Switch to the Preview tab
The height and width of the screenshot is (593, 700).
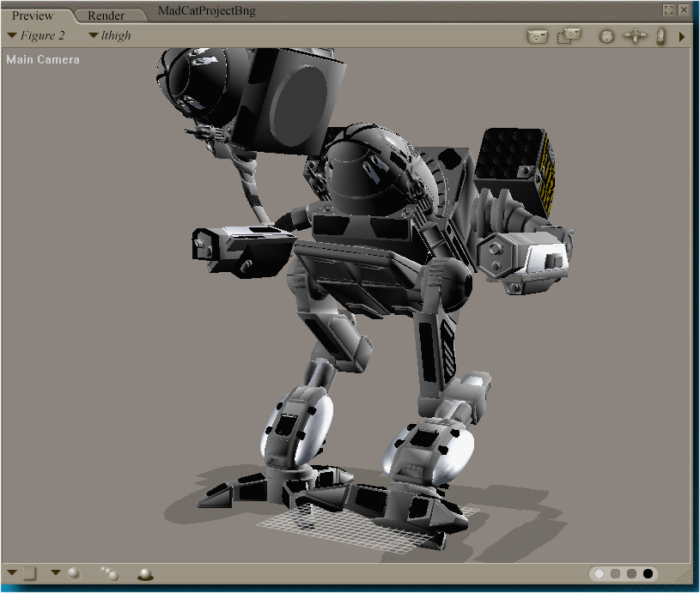coord(33,15)
